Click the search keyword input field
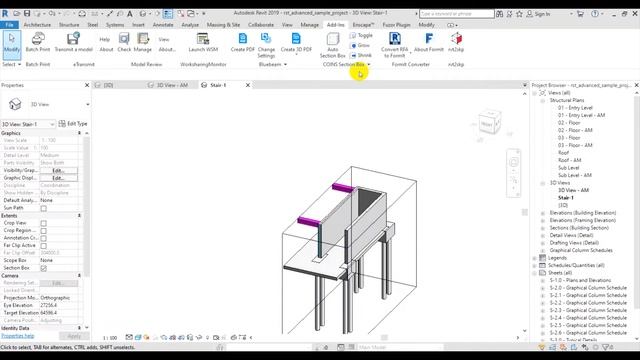Viewport: 640px width, 360px height. point(457,14)
